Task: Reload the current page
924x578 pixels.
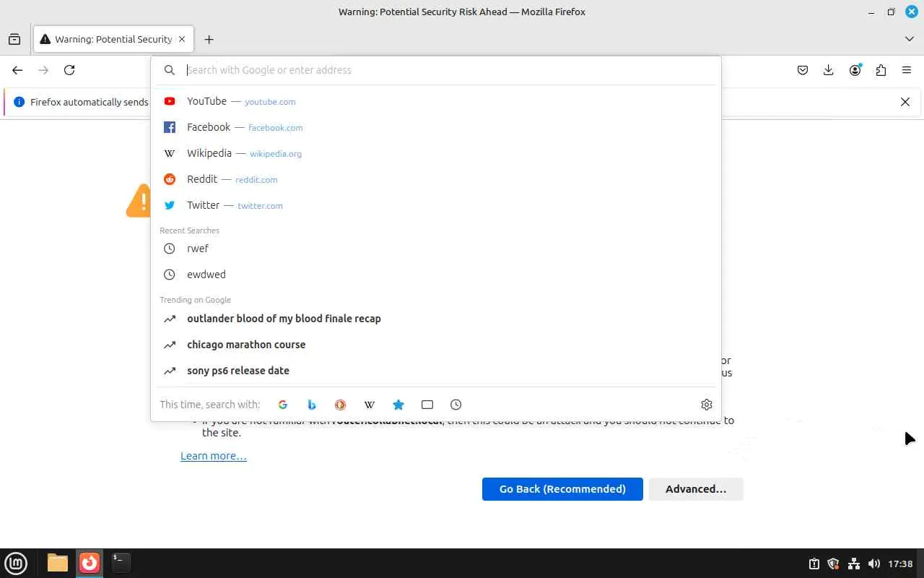Action: (69, 70)
